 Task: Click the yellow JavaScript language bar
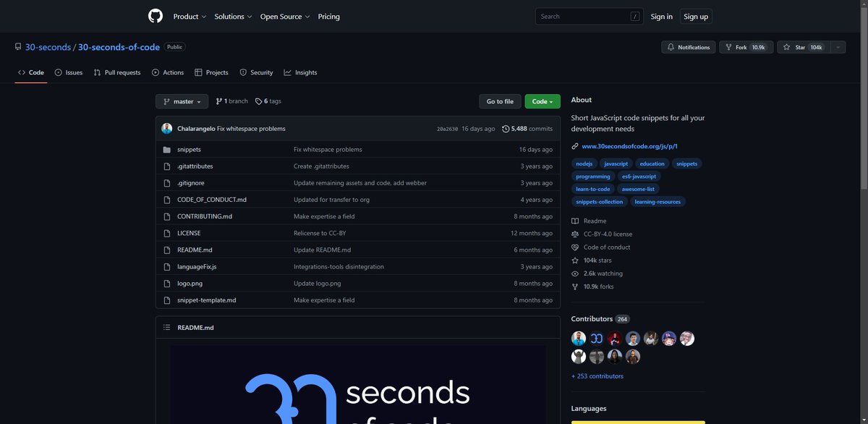point(637,423)
